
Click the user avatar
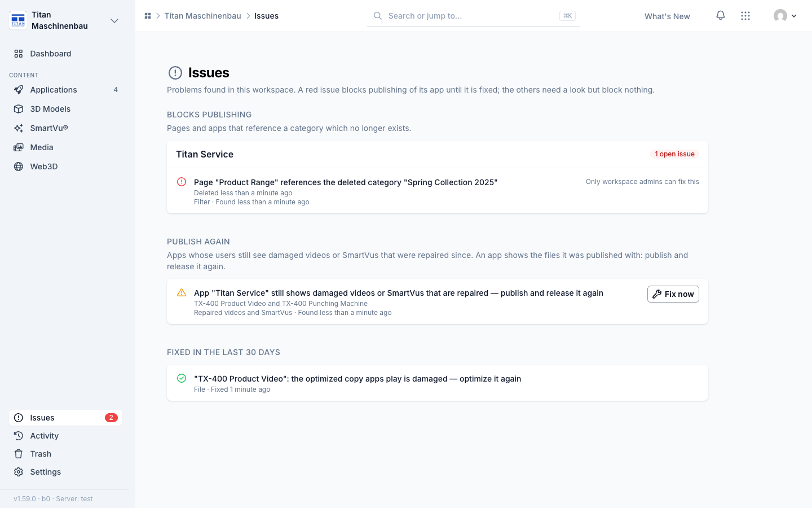(780, 16)
